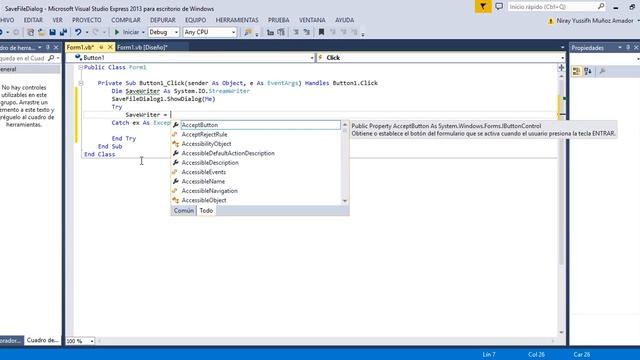Click the increase indent toolbar icon
Screen dimensions: 640x360
[307, 32]
